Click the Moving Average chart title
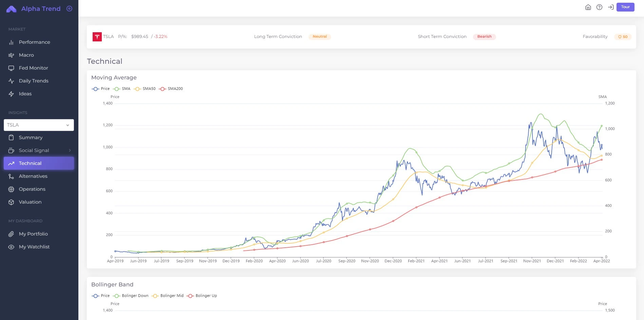This screenshot has height=320, width=644. pos(114,77)
